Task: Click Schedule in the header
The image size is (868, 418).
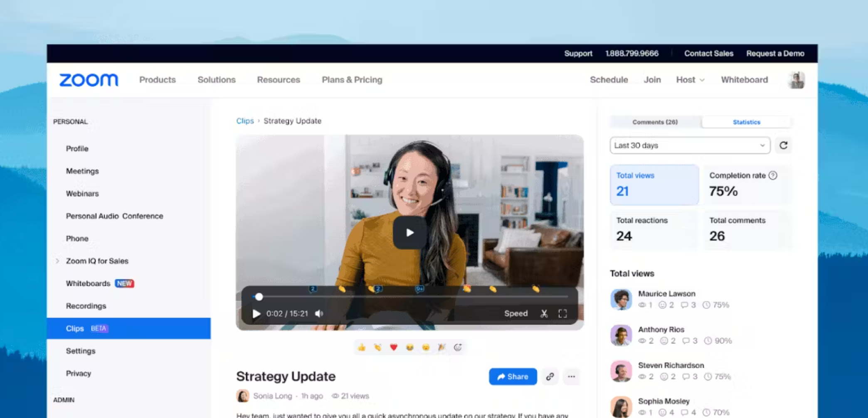Action: (609, 80)
